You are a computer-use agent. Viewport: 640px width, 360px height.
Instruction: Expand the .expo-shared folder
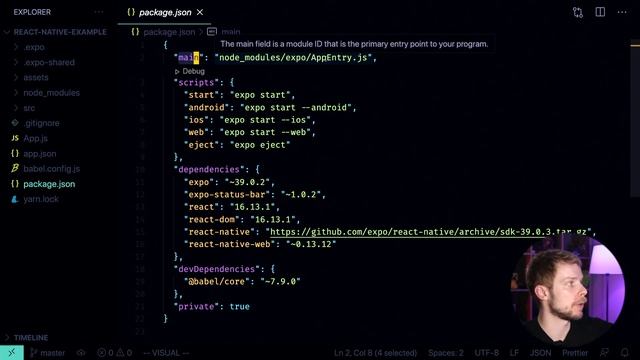point(49,62)
